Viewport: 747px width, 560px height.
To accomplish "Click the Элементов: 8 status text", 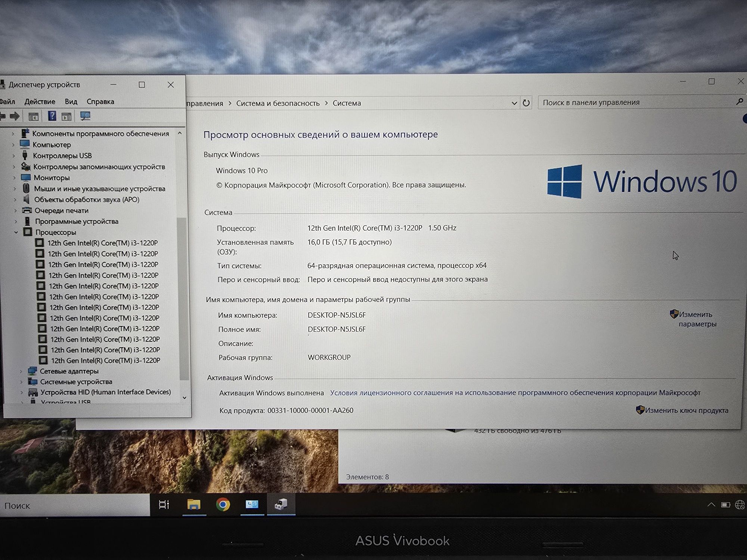I will [367, 477].
